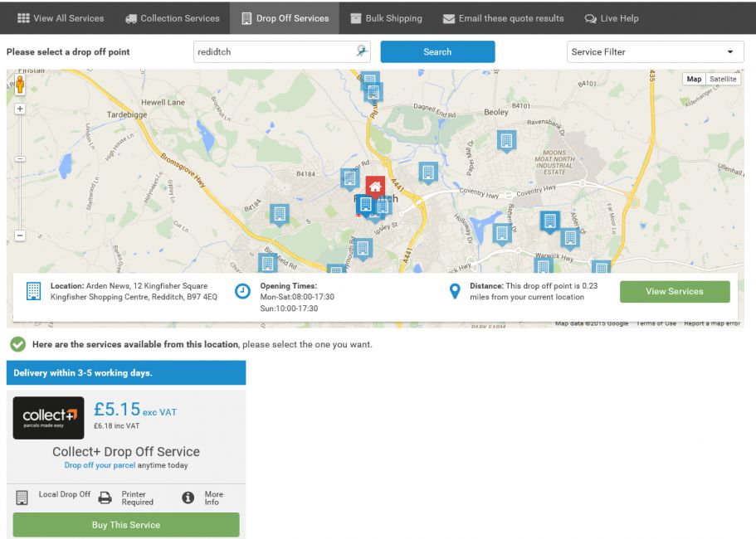Viewport: 756px width, 539px height.
Task: Click the Live Help speech bubble icon
Action: [590, 19]
